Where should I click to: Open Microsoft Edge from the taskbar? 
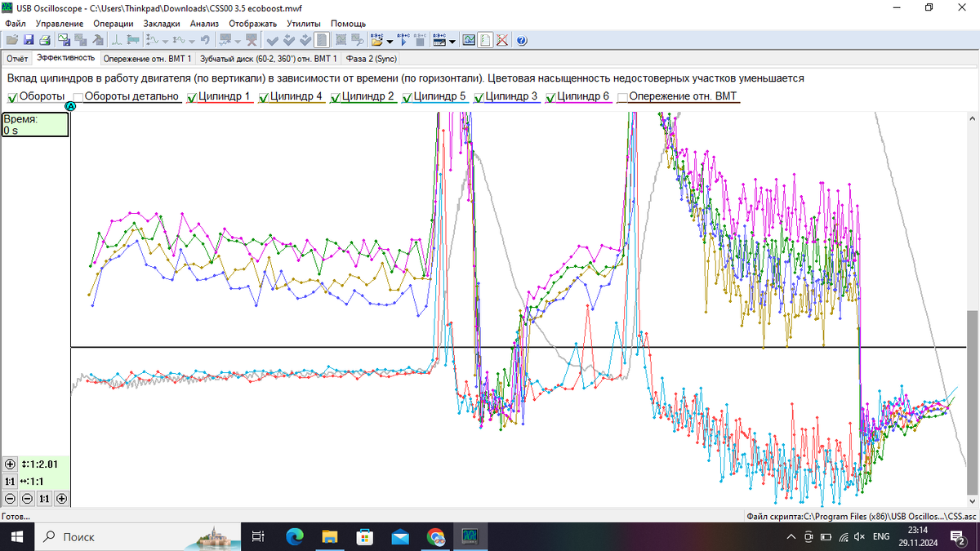(294, 536)
